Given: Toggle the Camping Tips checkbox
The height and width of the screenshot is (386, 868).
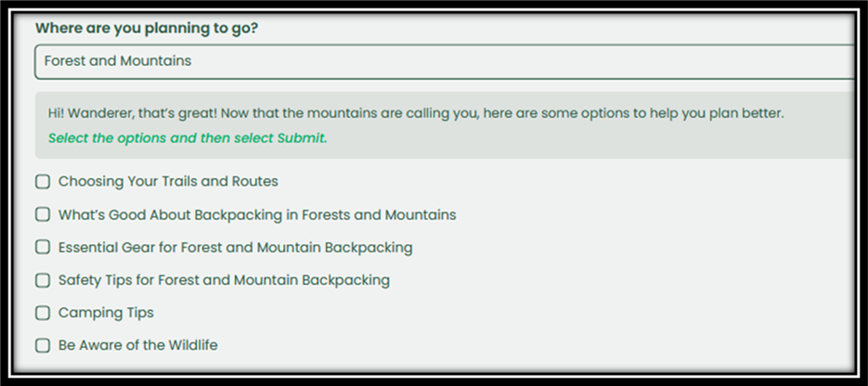Looking at the screenshot, I should pos(43,313).
